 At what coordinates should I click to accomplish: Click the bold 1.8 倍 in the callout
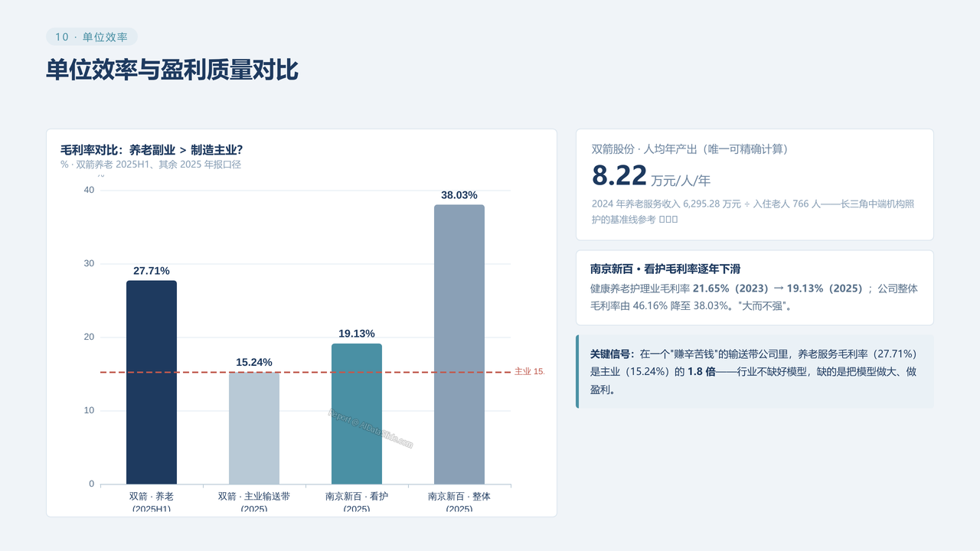(701, 371)
